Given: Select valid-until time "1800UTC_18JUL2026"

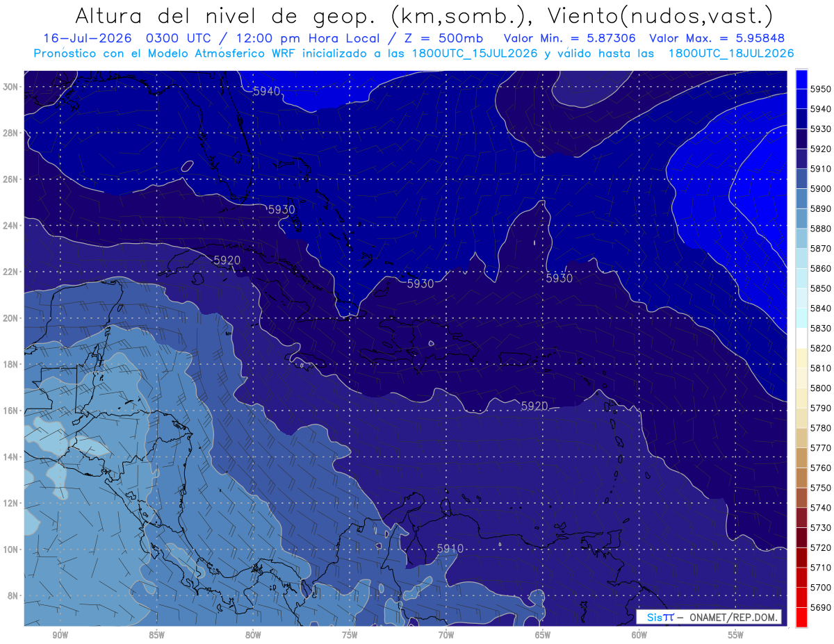Looking at the screenshot, I should pos(732,53).
